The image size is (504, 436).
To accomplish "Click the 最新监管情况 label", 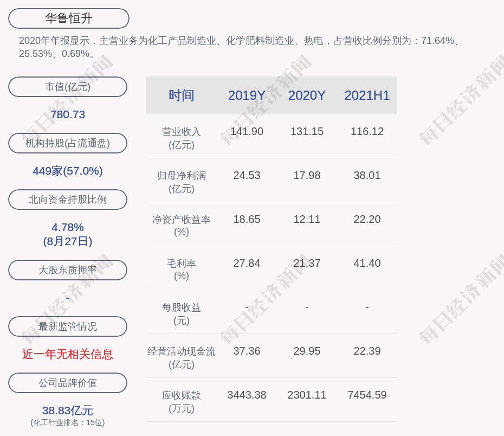I will click(x=68, y=326).
